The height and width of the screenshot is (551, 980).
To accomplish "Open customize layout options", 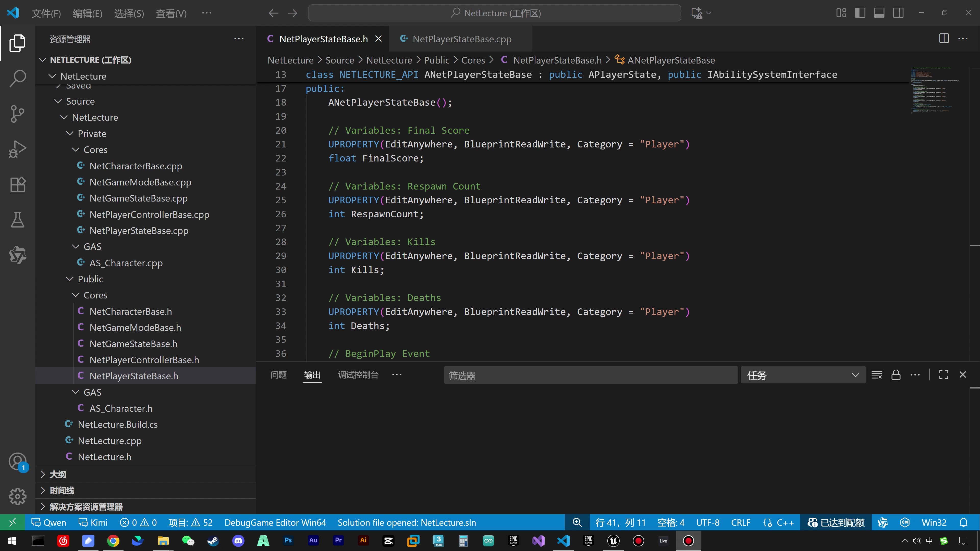I will pos(841,13).
